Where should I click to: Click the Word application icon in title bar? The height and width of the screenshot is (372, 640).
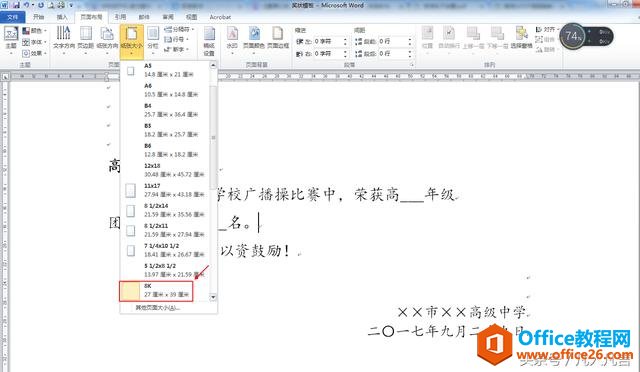click(5, 5)
